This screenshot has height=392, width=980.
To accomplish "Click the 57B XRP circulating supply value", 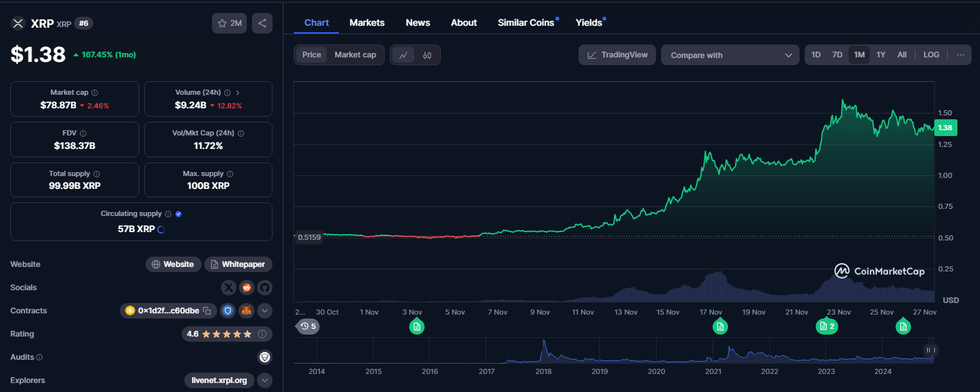I will point(137,228).
